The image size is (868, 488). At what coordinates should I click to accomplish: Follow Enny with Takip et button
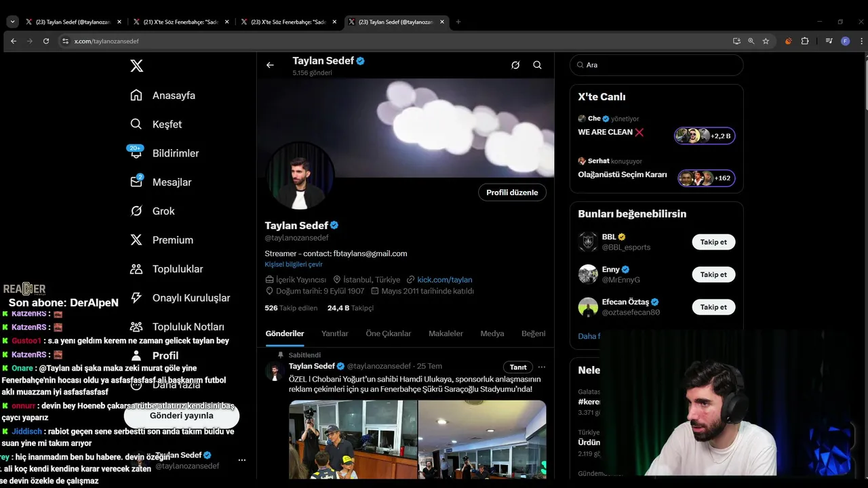click(x=713, y=274)
